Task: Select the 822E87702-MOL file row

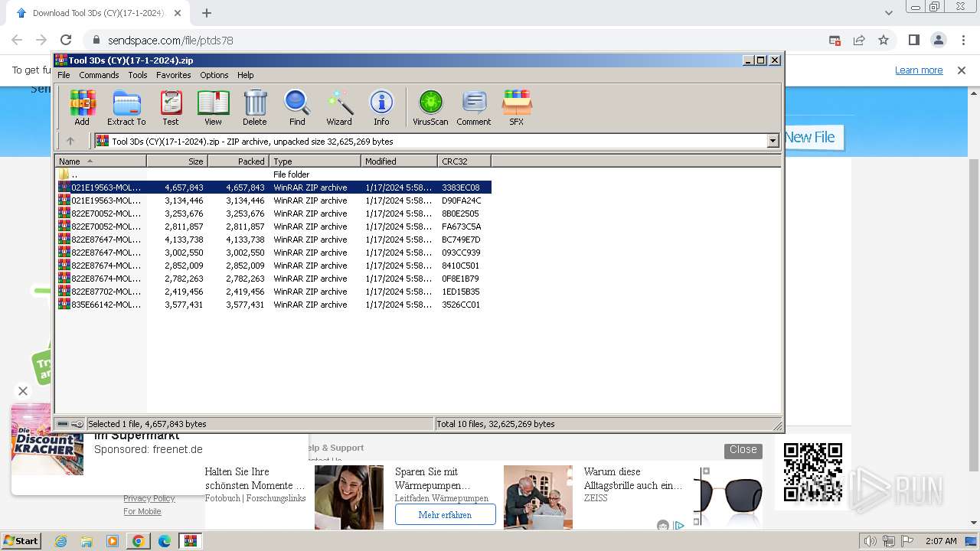Action: 273,292
